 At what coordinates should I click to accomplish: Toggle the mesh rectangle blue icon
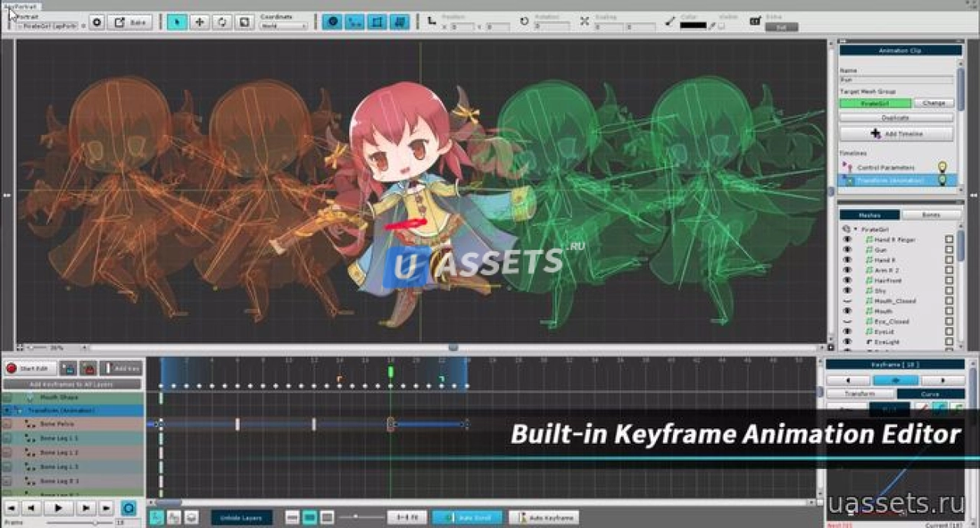(x=377, y=22)
